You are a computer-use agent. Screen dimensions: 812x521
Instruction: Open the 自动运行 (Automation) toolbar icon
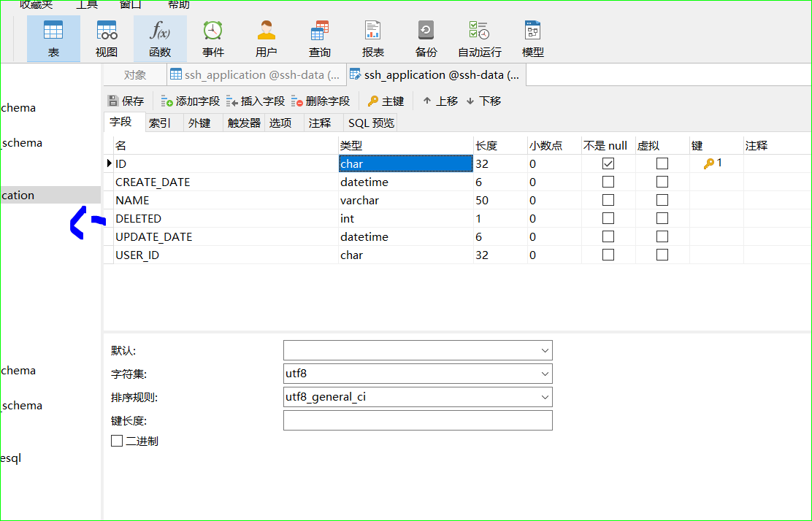click(480, 39)
